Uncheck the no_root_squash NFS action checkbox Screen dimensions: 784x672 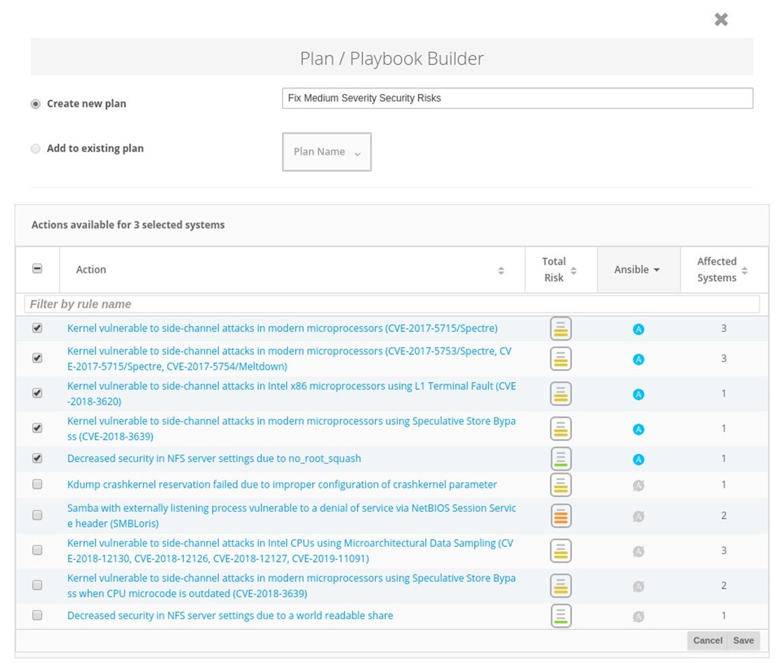[x=37, y=458]
